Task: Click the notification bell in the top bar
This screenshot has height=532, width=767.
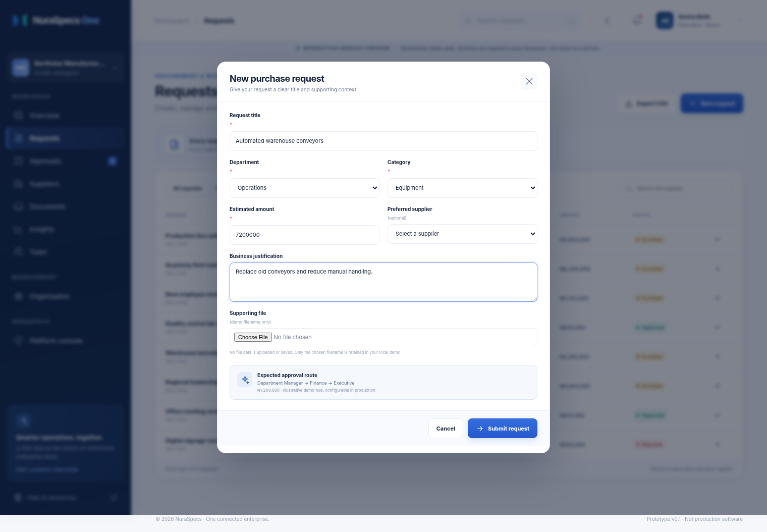Action: coord(637,21)
